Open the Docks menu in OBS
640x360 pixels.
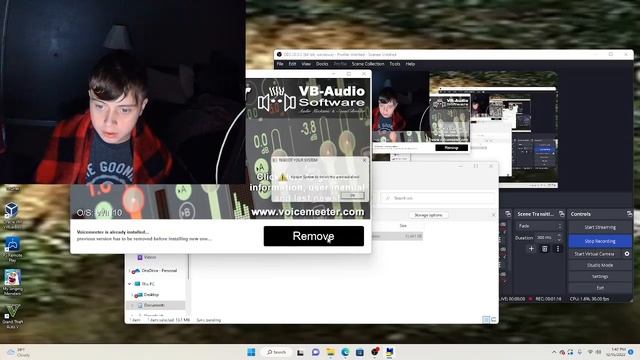[x=322, y=64]
